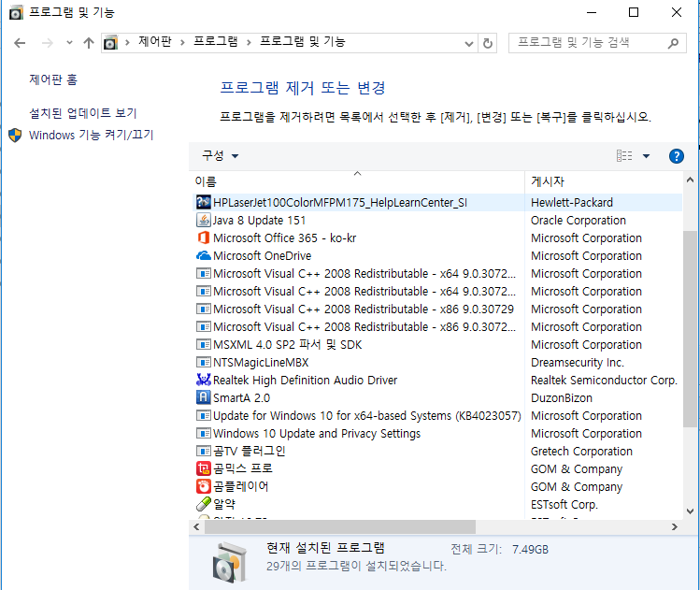The width and height of the screenshot is (700, 590).
Task: Click the vertical scrollbar thumb
Action: pos(690,329)
